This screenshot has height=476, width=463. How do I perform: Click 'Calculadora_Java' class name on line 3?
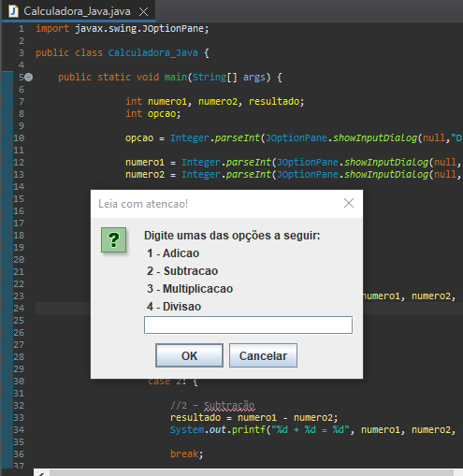click(153, 53)
